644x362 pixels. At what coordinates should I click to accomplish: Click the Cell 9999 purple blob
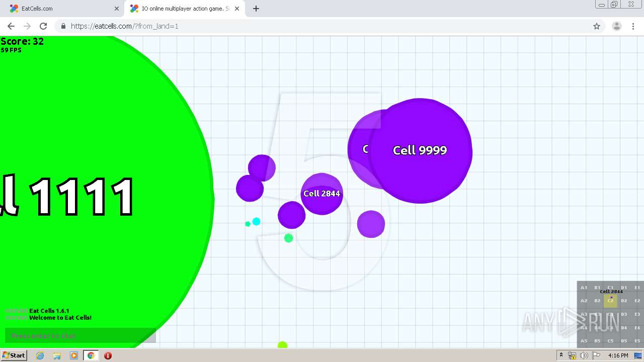pos(420,151)
